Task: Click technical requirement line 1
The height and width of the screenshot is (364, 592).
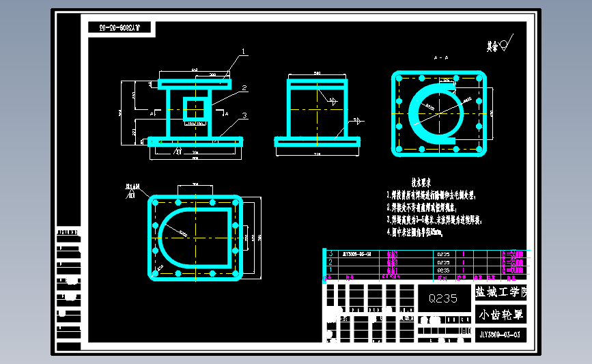Action: click(x=431, y=195)
